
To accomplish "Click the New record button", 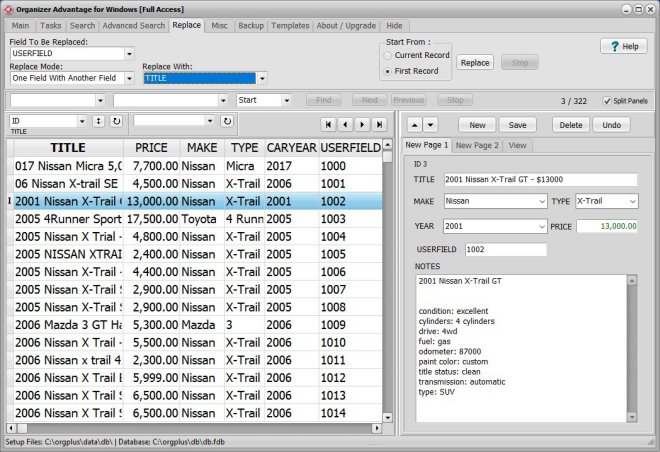I will pos(477,125).
